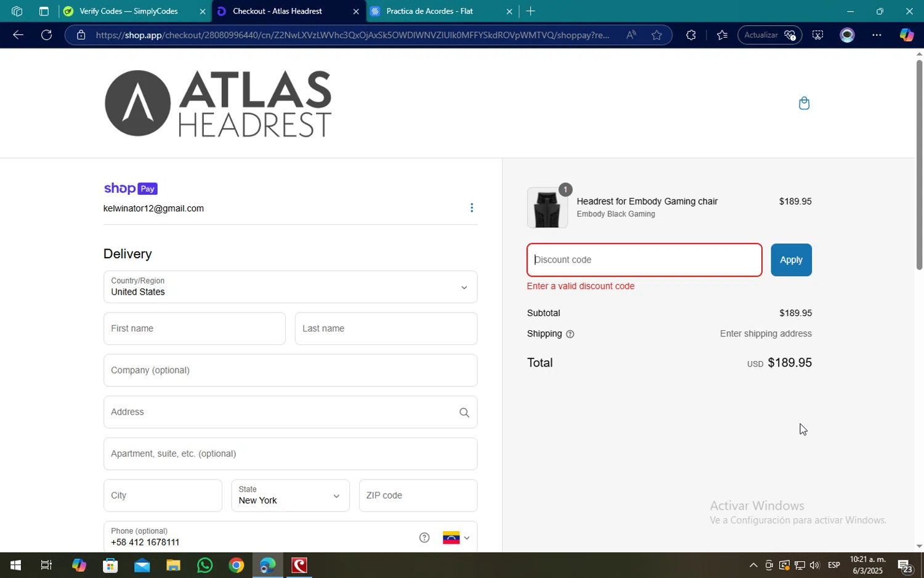
Task: Open Copilot sidebar in Edge
Action: [906, 35]
